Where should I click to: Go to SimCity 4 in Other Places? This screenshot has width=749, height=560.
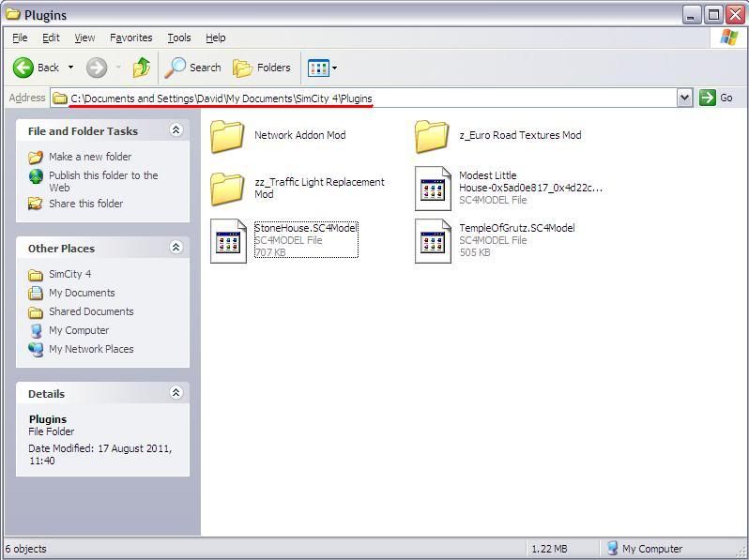click(x=69, y=274)
